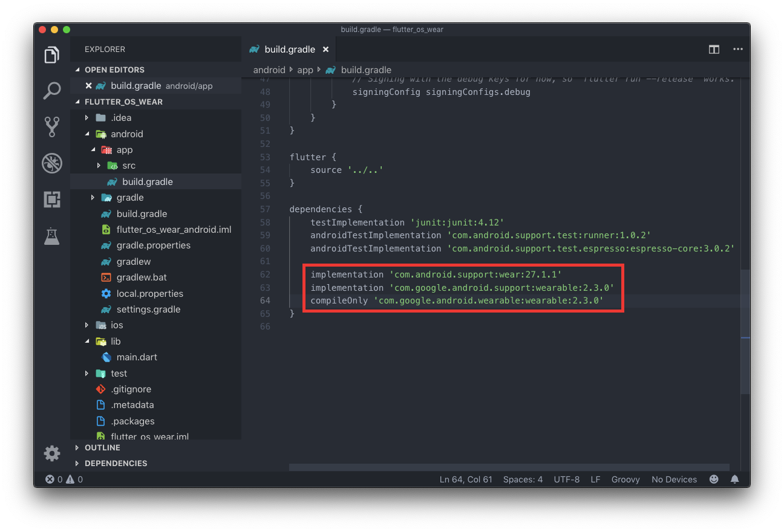Click the Split Editor icon
The image size is (784, 532).
[x=714, y=50]
